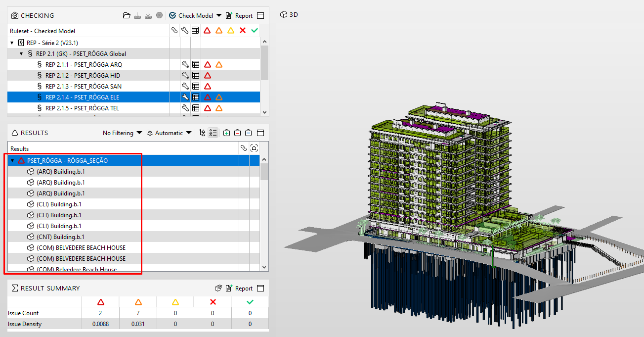Click Issue Density value 0.031
The width and height of the screenshot is (644, 337).
pyautogui.click(x=138, y=324)
